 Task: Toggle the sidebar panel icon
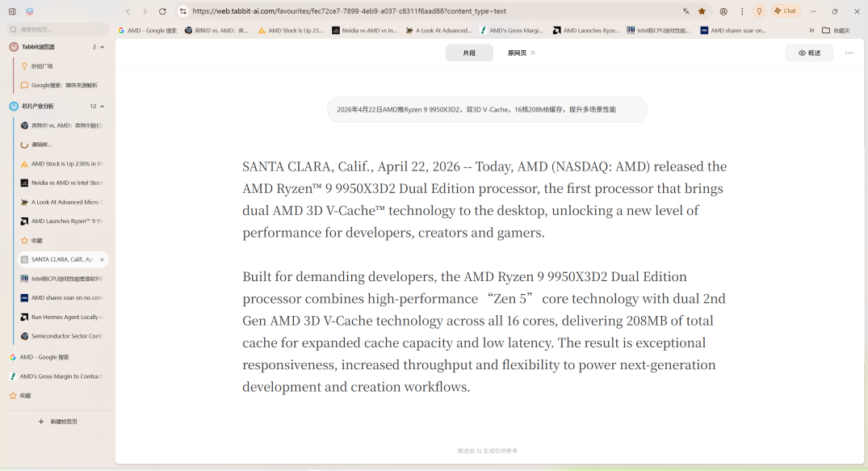12,11
